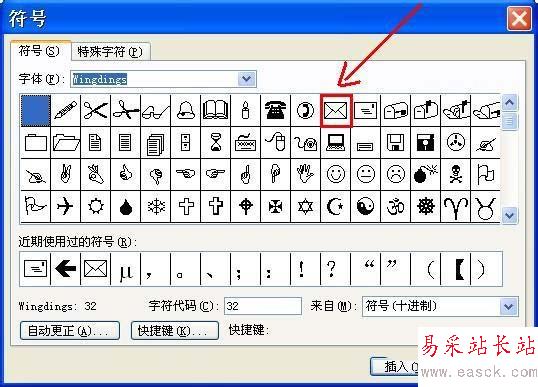Choose the question mark in recent symbols
The width and height of the screenshot is (538, 387).
pyautogui.click(x=336, y=269)
